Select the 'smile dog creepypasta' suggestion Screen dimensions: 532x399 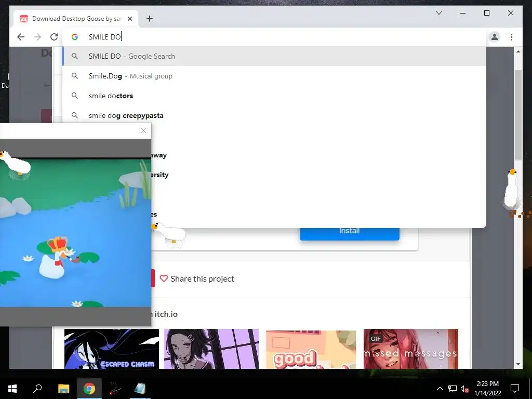[274, 115]
